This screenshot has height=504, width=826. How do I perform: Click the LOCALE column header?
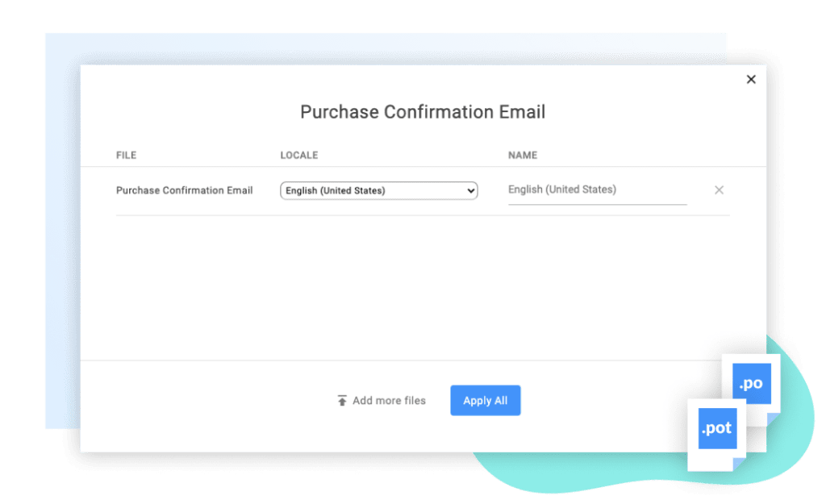click(x=299, y=155)
